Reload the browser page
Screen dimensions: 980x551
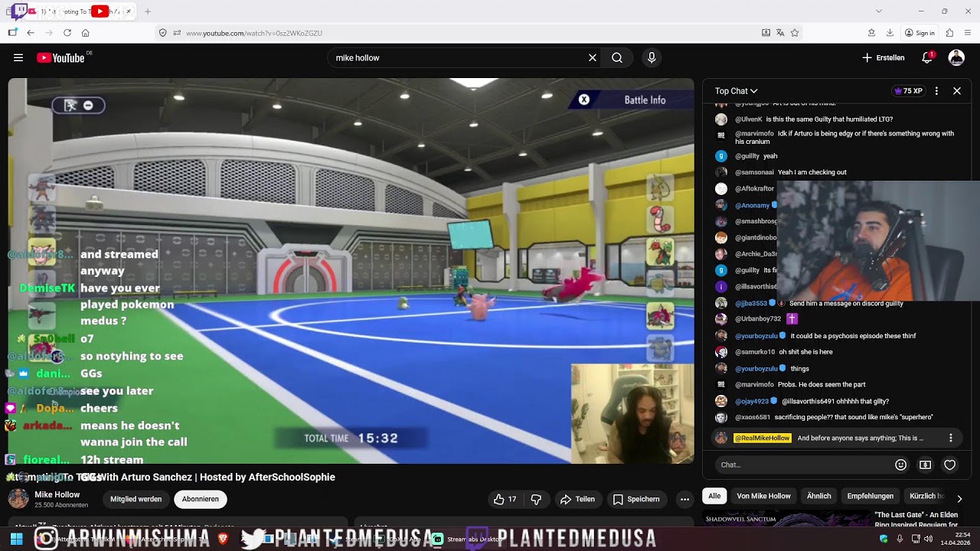tap(67, 33)
